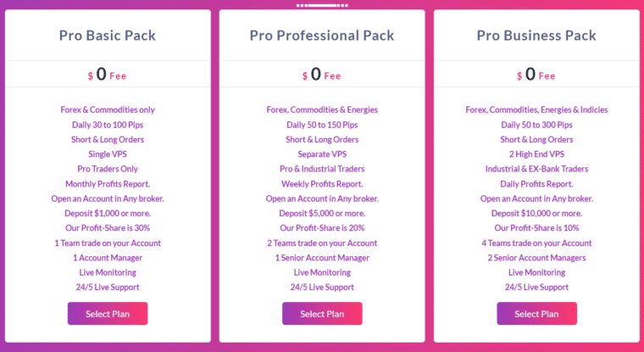Screen dimensions: 644x352
Task: Click "Our Profit-Share is 30%" text
Action: coord(108,228)
